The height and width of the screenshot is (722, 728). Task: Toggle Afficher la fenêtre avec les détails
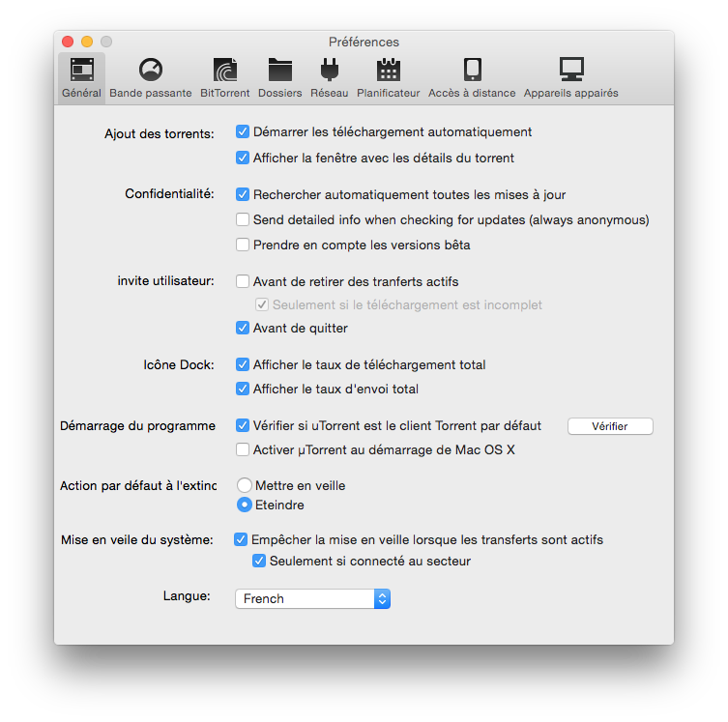pos(243,158)
